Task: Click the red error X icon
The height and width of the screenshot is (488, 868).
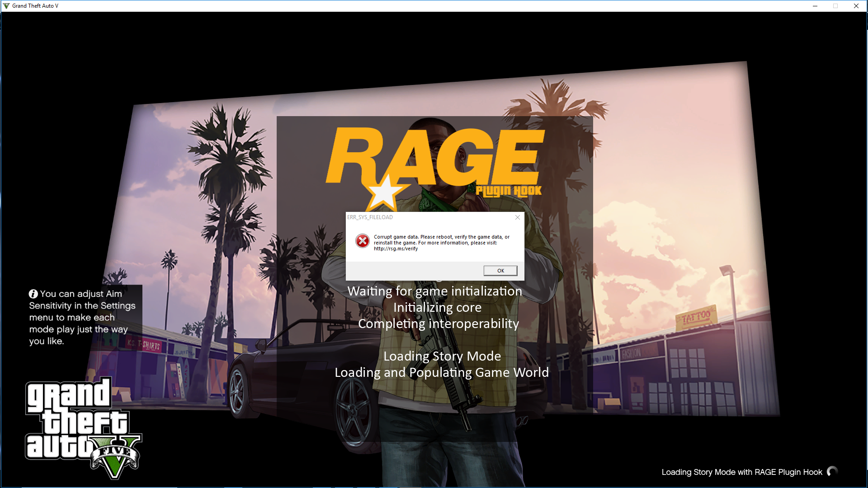Action: click(x=362, y=241)
